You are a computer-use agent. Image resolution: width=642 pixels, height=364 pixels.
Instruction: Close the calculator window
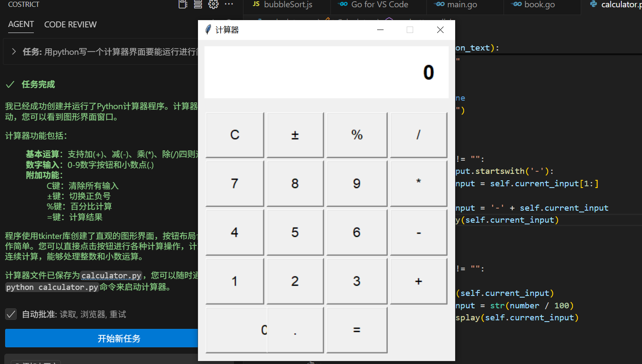440,30
